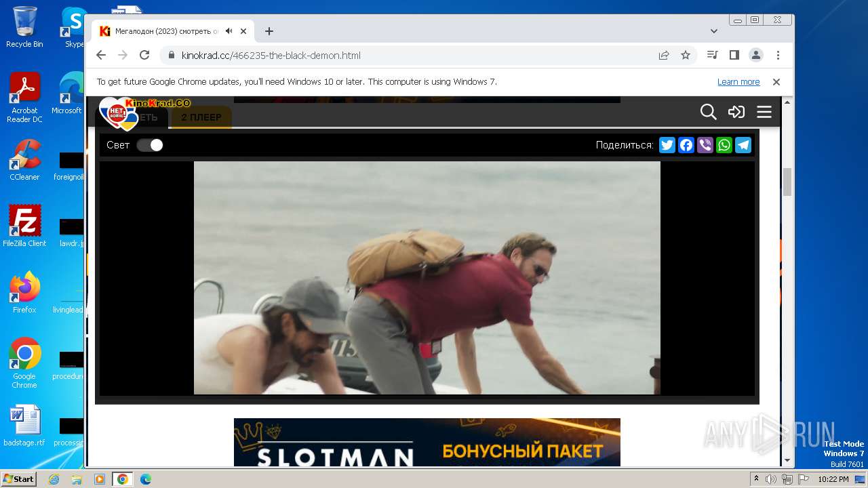
Task: Open the Slotman bonus banner ad
Action: 427,442
